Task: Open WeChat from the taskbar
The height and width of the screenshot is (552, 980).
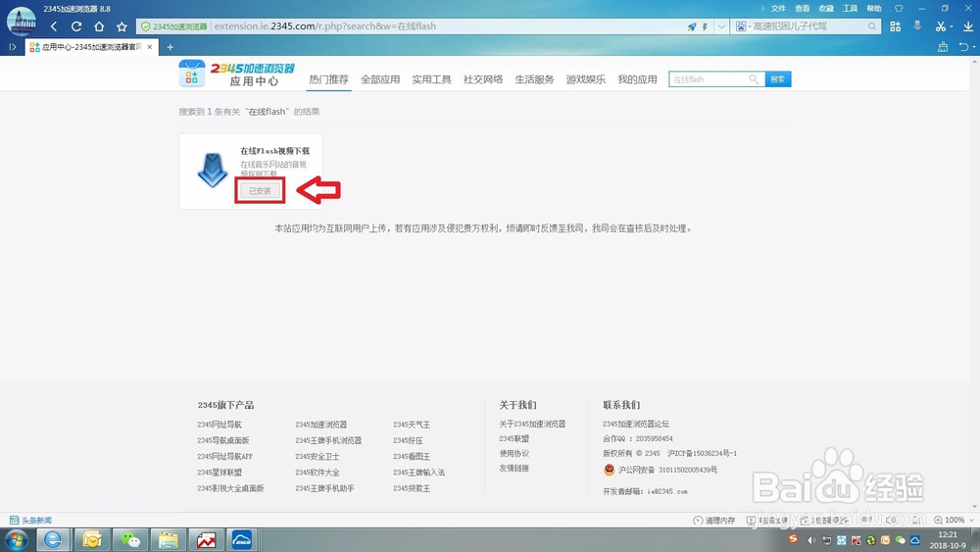Action: pyautogui.click(x=130, y=539)
